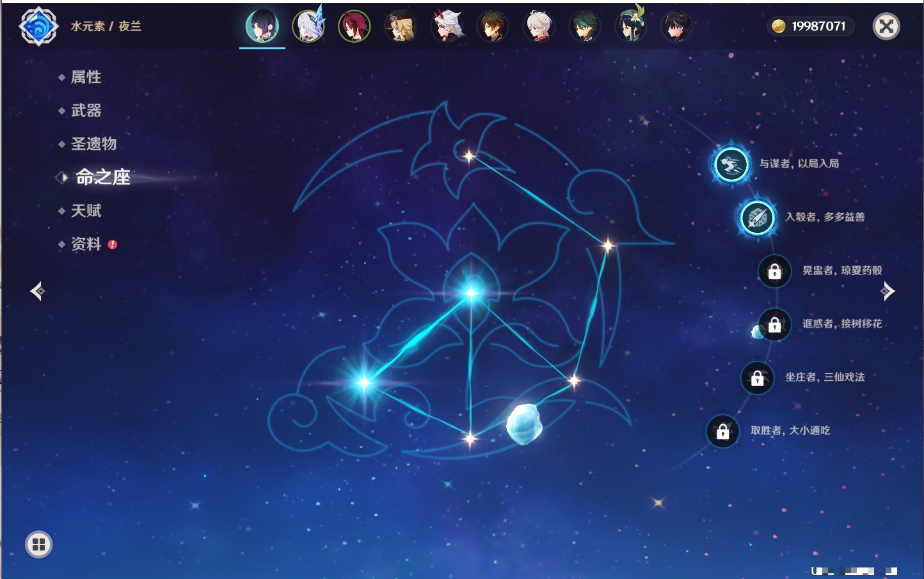Click the 水元素 / 夜兰 title text

point(106,26)
